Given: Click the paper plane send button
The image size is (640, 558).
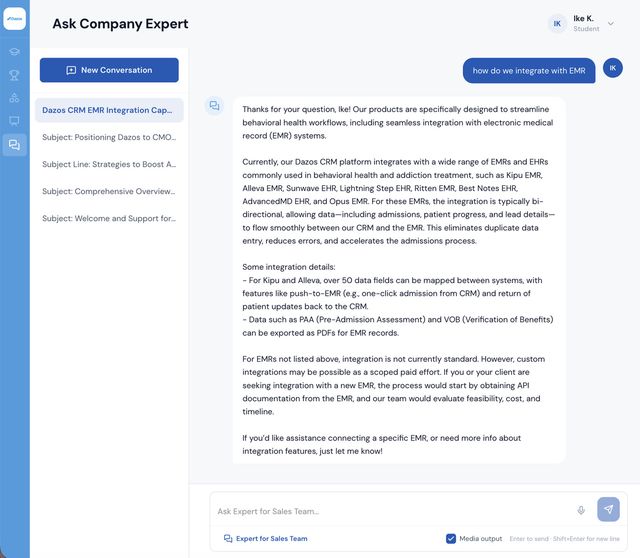Looking at the screenshot, I should coord(608,509).
